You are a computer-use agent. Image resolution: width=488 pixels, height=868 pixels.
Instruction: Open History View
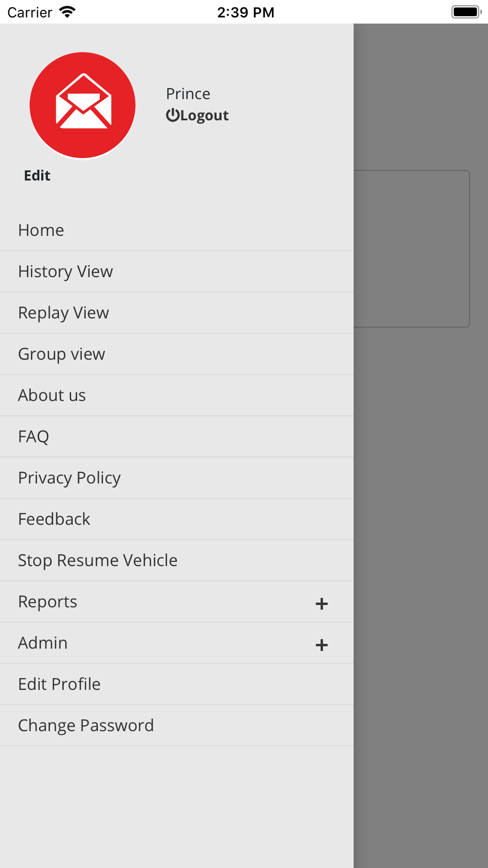[x=177, y=271]
